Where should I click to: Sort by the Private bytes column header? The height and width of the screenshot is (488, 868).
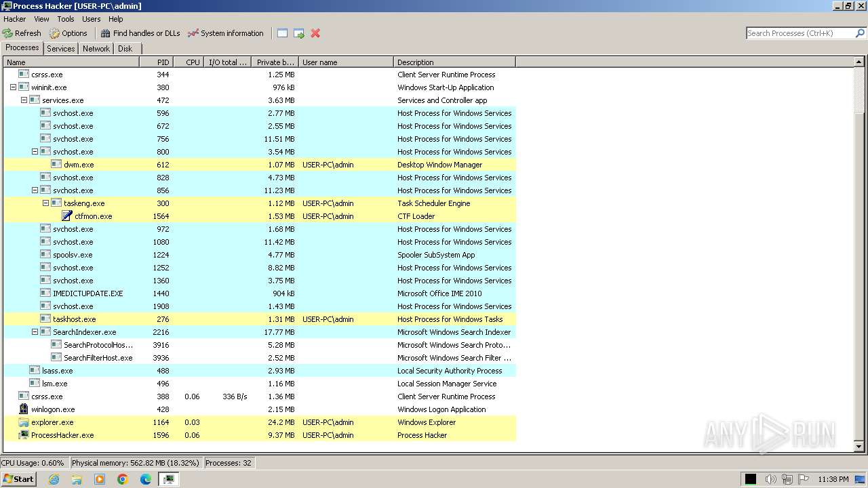point(275,62)
